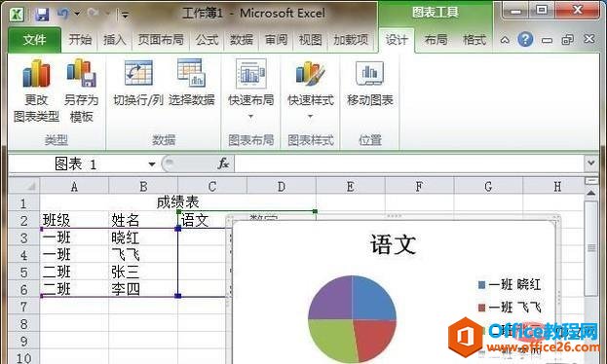Restore the workbook window inside Excel
The image size is (607, 364).
pos(567,40)
